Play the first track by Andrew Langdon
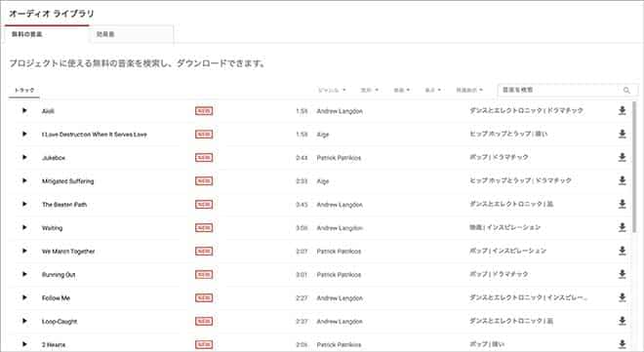644x352 pixels. 24,110
